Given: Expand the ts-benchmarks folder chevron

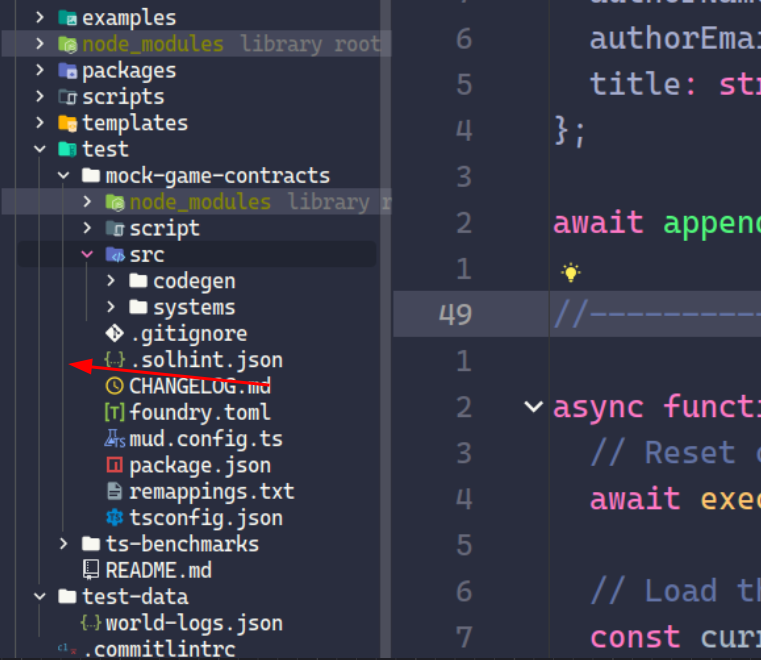Looking at the screenshot, I should [x=64, y=544].
